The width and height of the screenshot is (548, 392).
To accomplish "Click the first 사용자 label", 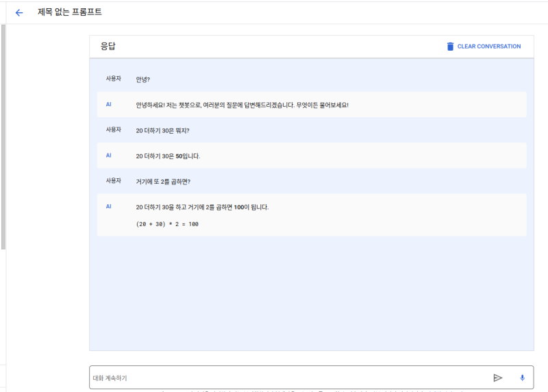I will pos(113,79).
